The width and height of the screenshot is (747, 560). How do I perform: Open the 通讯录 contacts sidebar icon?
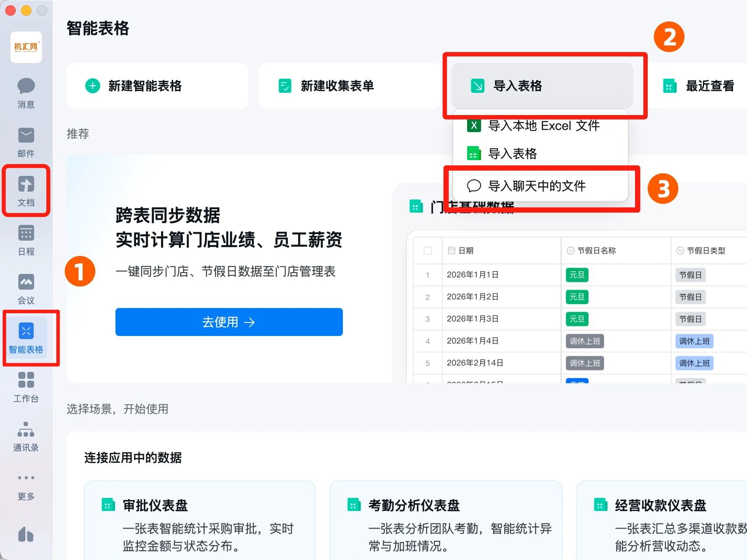(x=26, y=435)
